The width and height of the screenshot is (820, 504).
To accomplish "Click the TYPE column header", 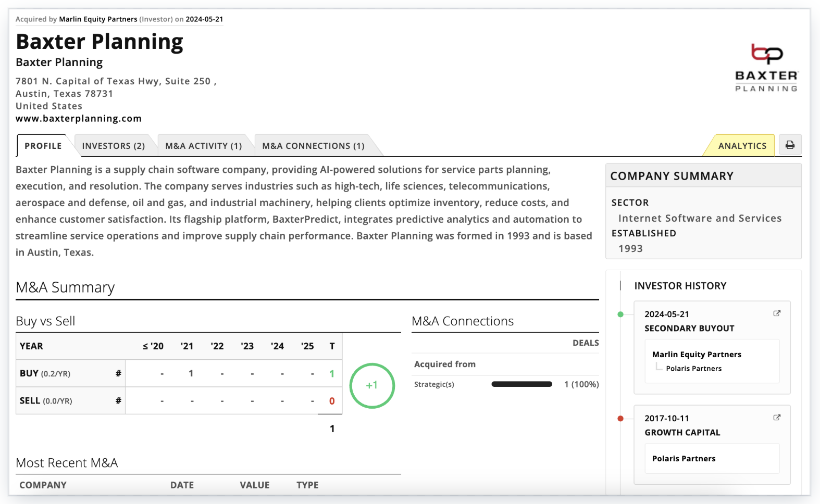I will tap(307, 485).
